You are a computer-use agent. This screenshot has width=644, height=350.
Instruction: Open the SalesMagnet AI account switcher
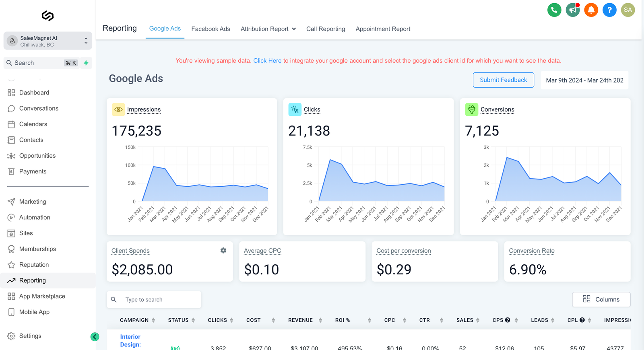48,41
